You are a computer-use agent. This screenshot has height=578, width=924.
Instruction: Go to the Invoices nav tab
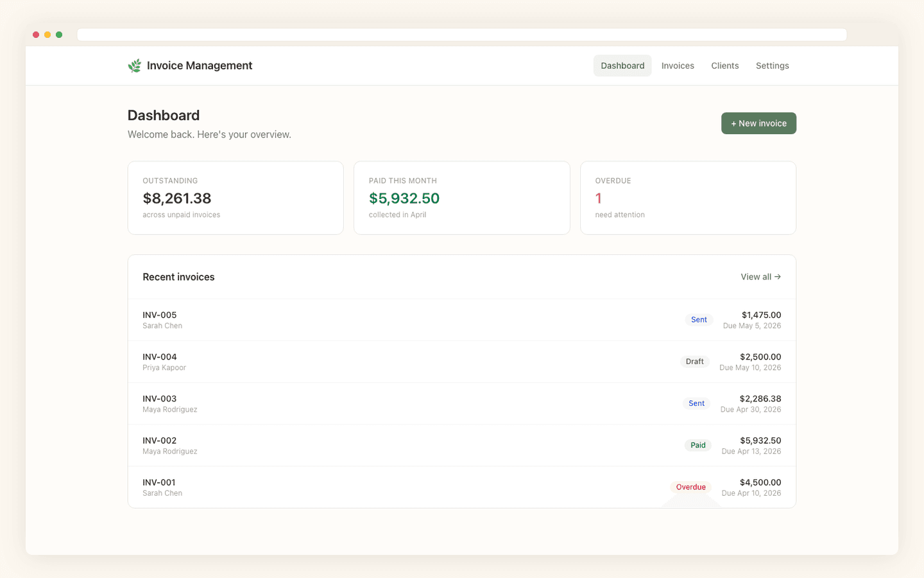(678, 66)
